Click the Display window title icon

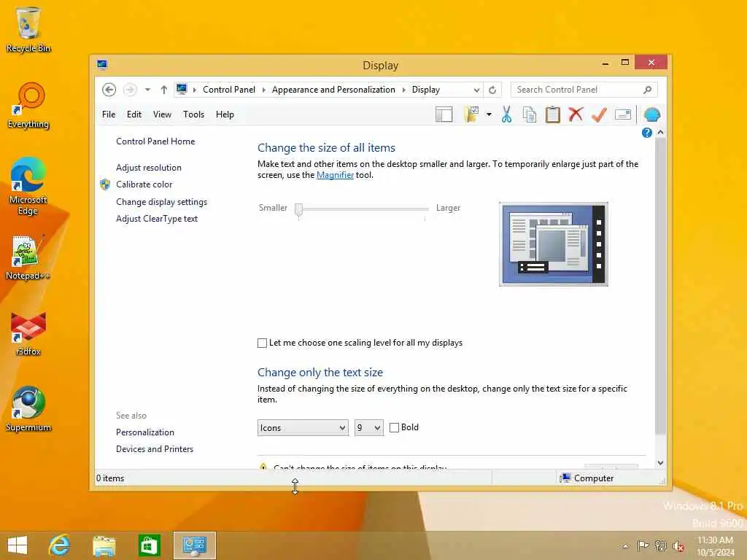coord(102,65)
